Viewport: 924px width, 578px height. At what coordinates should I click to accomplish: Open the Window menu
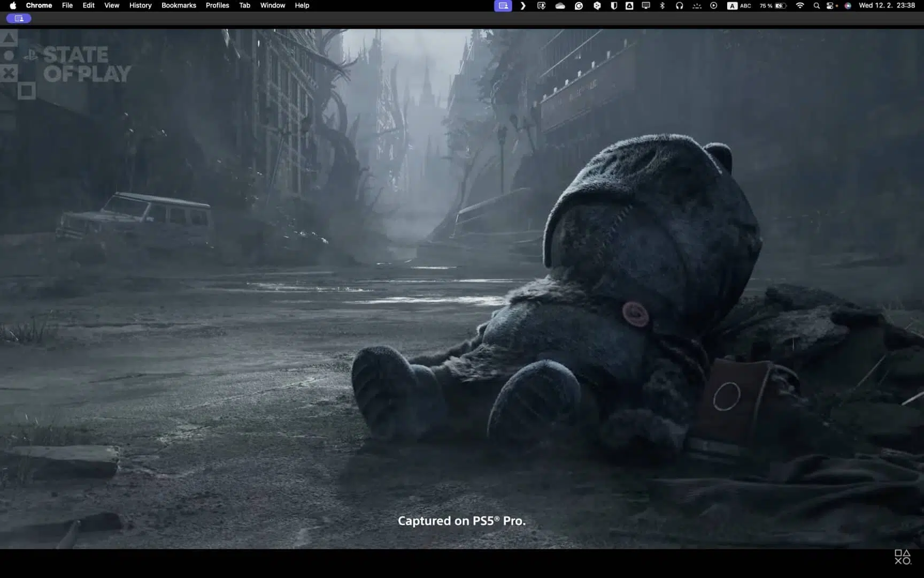(x=273, y=5)
